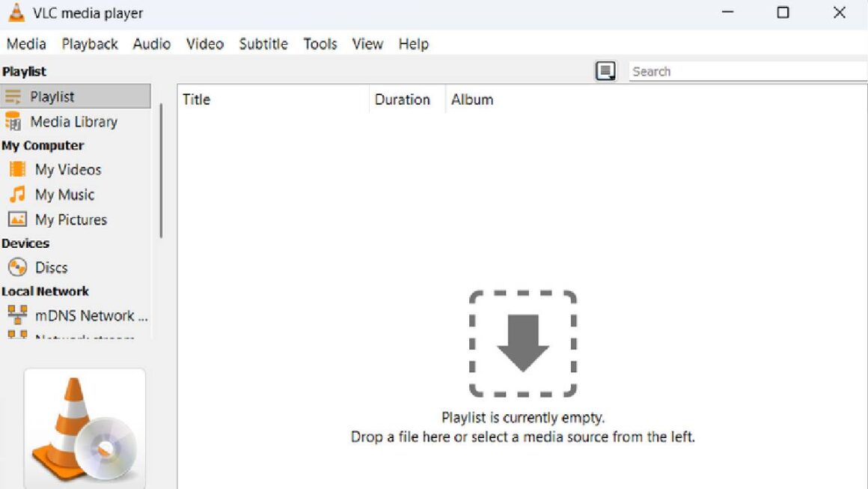Click the My Pictures image icon
This screenshot has width=868, height=489.
17,219
